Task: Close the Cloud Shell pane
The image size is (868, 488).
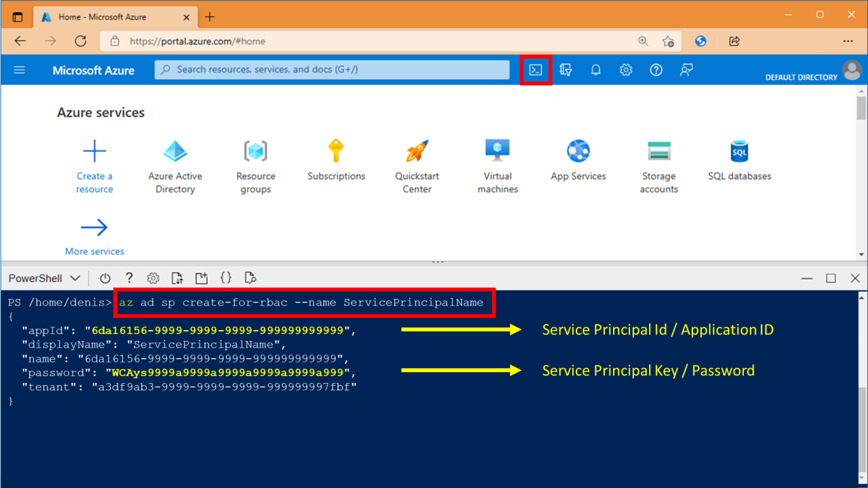Action: click(x=855, y=278)
